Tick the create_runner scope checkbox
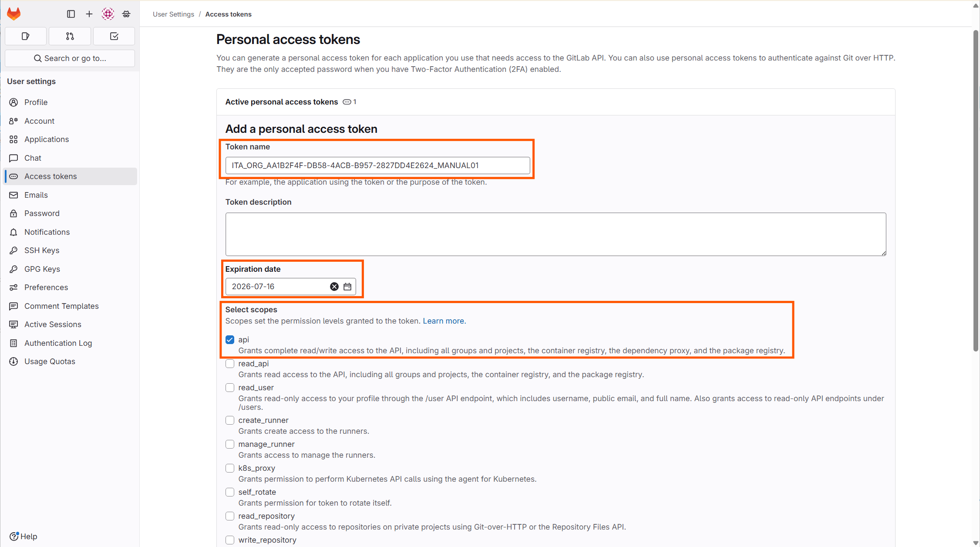The height and width of the screenshot is (547, 980). pos(230,420)
